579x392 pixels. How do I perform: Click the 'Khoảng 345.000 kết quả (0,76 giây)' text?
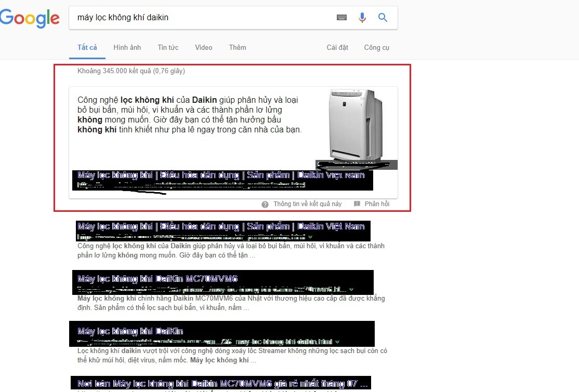pos(131,71)
